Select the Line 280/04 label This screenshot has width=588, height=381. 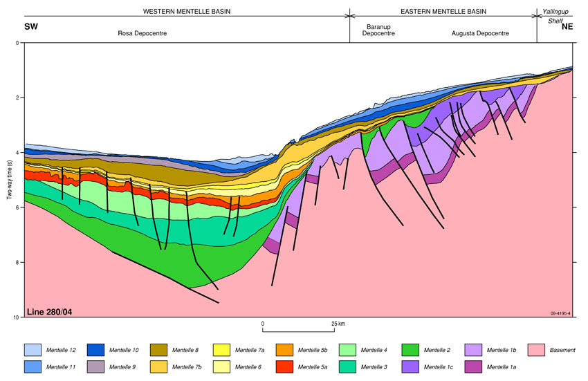point(49,312)
